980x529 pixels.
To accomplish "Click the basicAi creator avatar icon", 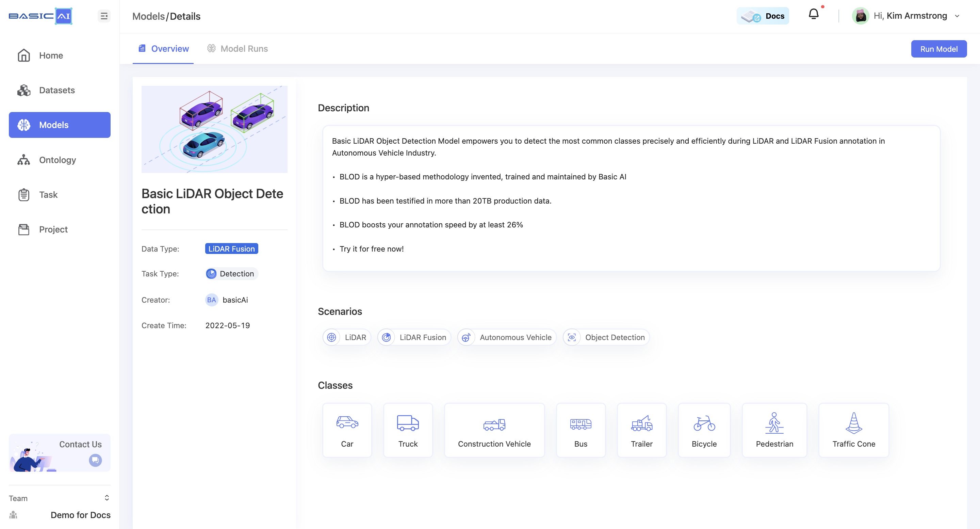I will pyautogui.click(x=211, y=300).
